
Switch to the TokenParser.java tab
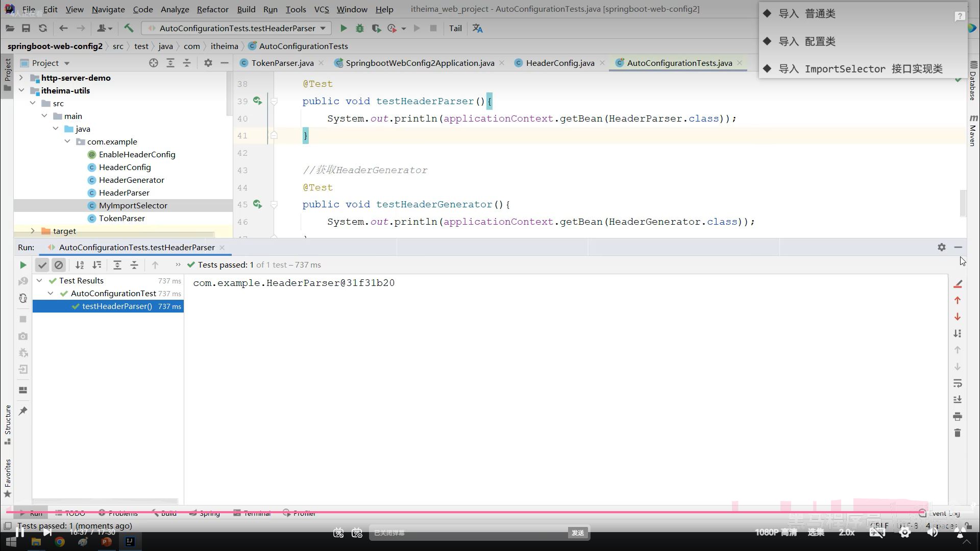click(x=282, y=63)
